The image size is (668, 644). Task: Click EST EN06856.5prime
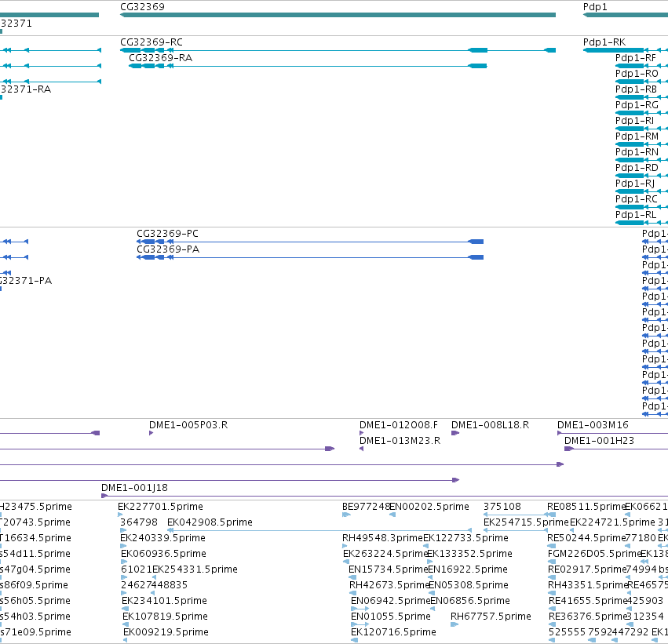[470, 601]
